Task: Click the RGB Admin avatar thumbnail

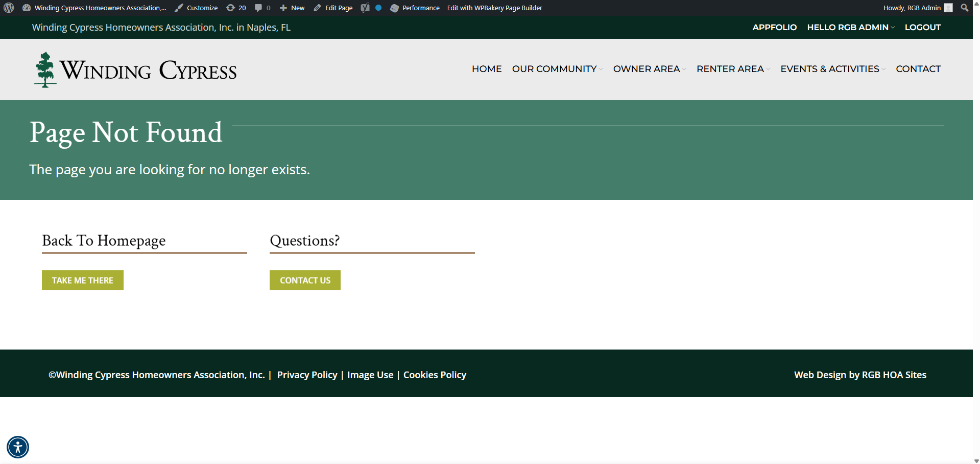Action: (948, 8)
